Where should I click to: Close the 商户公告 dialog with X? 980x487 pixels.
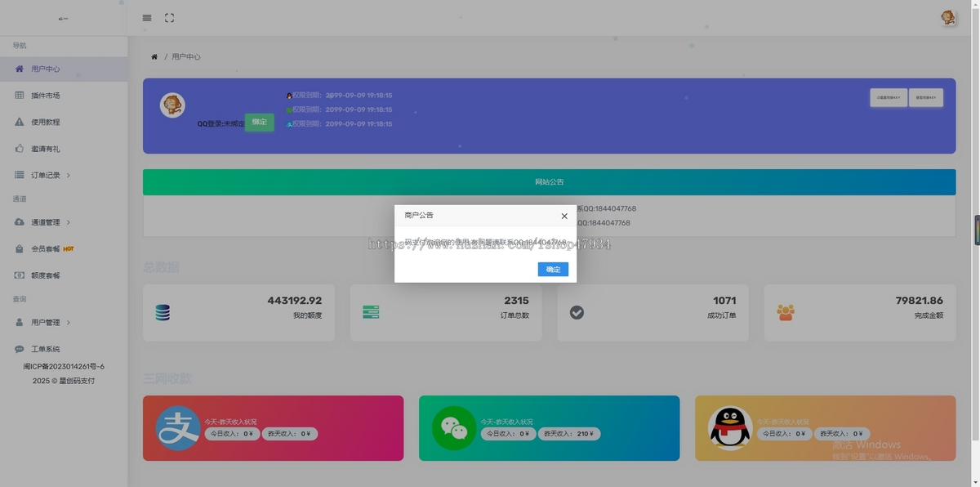(563, 216)
